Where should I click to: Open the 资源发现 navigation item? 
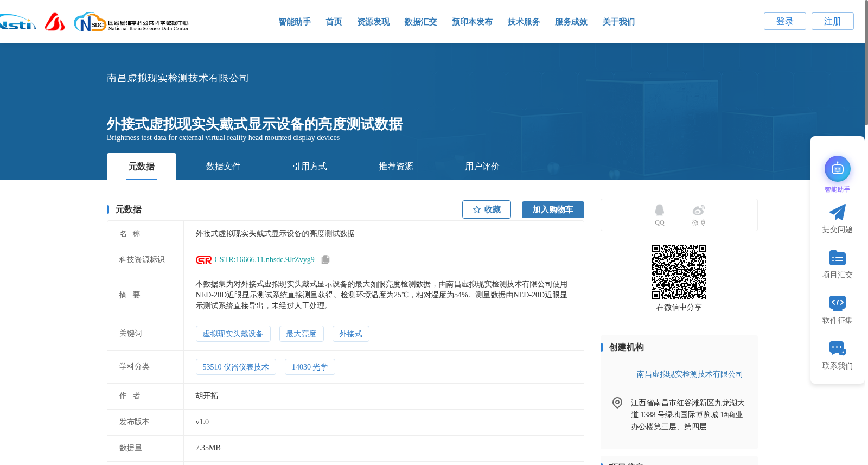373,22
